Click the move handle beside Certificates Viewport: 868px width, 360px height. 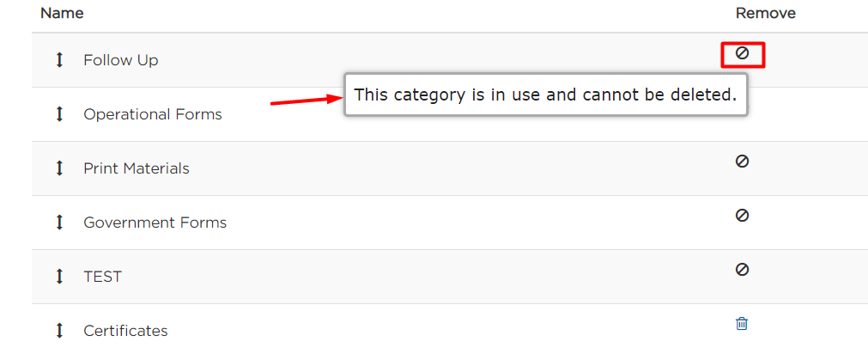pos(60,331)
